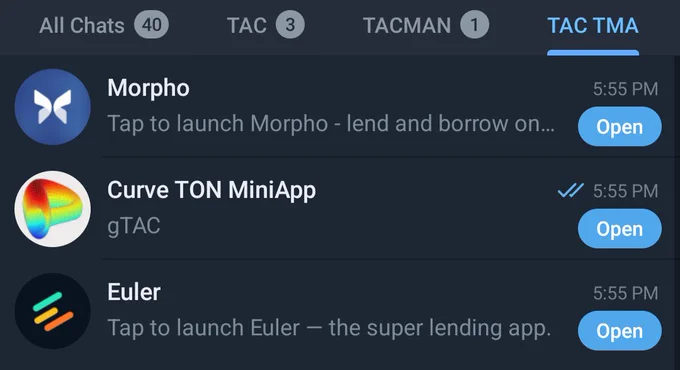The height and width of the screenshot is (370, 680).
Task: Open the Euler chat title
Action: click(134, 292)
